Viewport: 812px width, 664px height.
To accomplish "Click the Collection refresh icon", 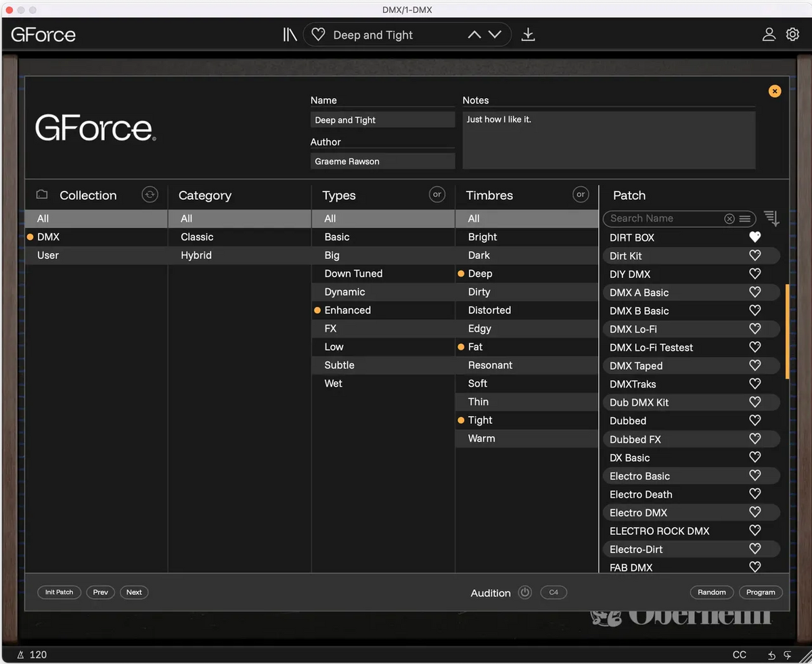I will point(150,195).
